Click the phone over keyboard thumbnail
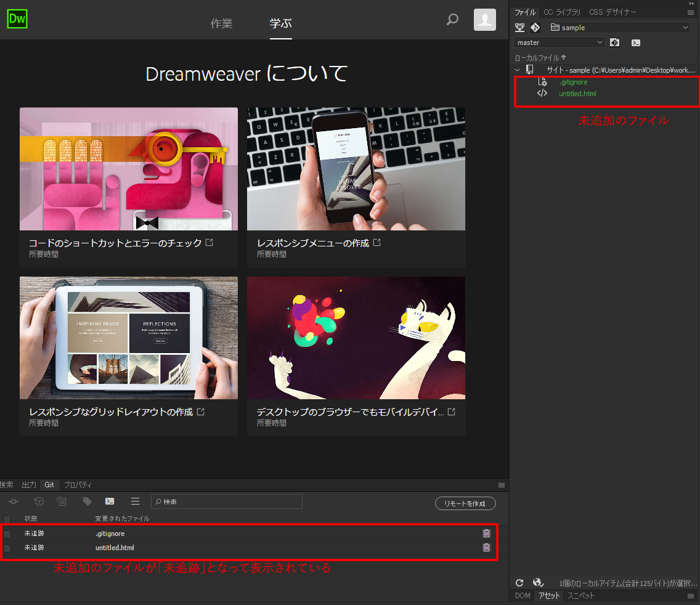The image size is (700, 605). [356, 169]
